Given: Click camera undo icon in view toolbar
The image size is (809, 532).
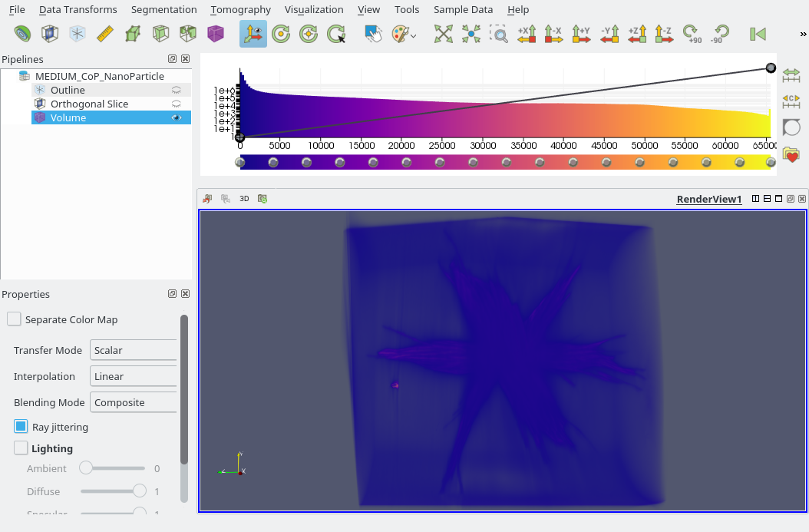Looking at the screenshot, I should (x=207, y=199).
